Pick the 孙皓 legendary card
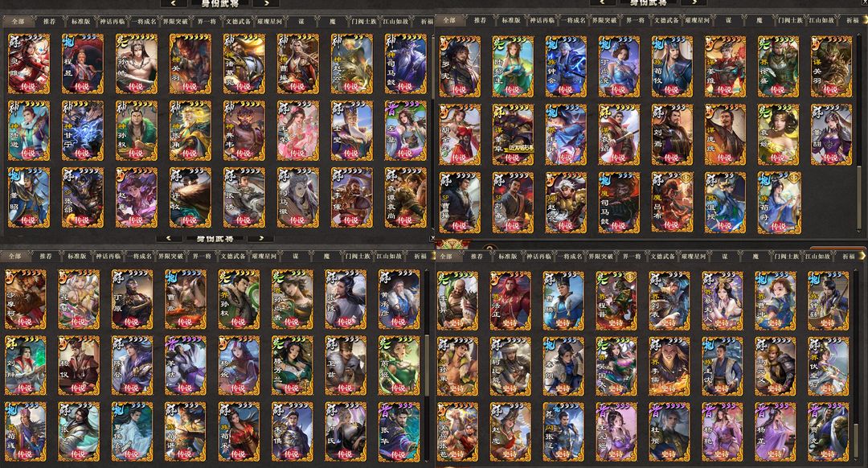 click(136, 64)
